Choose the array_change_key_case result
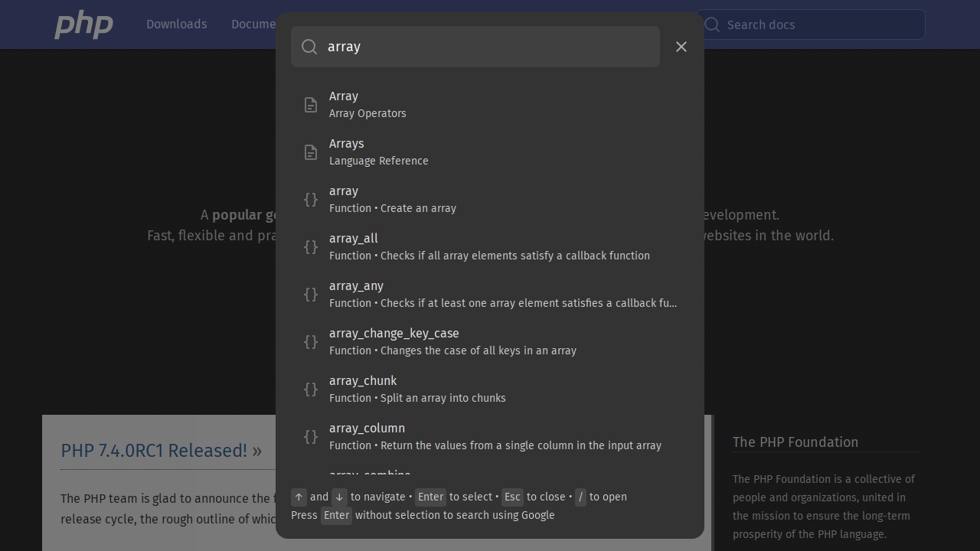 490,341
